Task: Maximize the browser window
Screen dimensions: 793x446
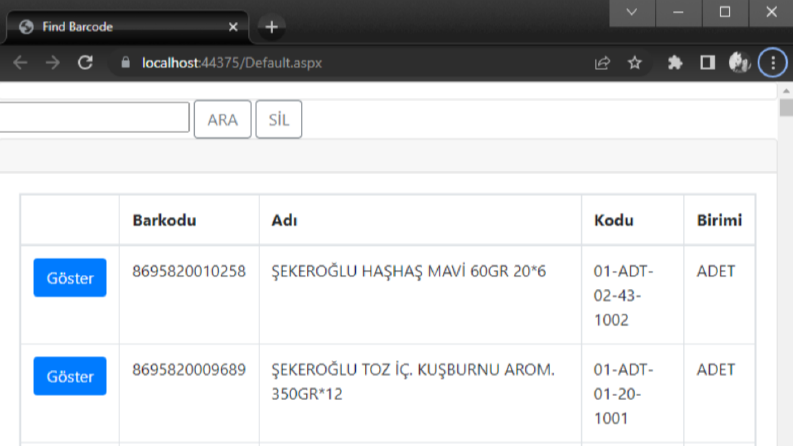Action: (725, 12)
